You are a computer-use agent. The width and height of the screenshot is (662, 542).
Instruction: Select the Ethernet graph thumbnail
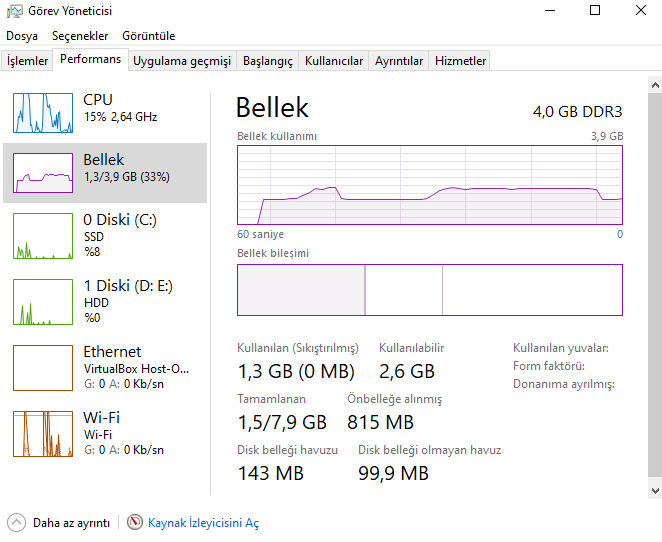pos(43,368)
